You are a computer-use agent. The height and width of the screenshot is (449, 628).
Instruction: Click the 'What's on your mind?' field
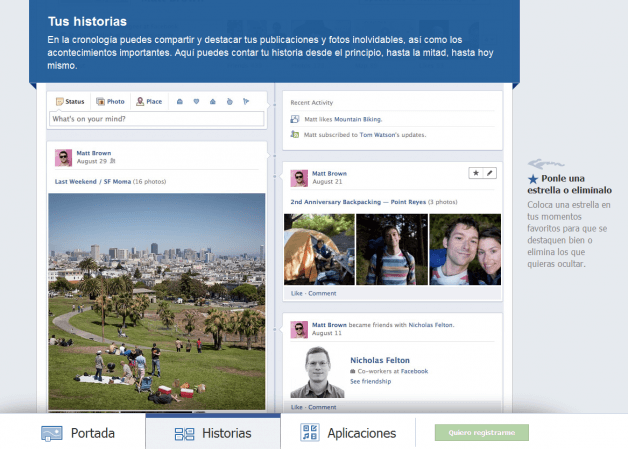[157, 119]
